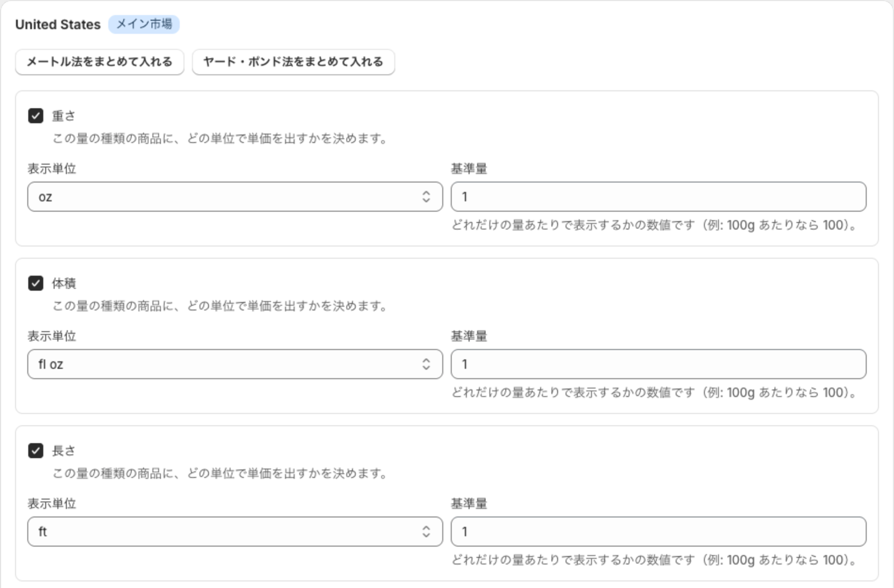Uncheck the 長さ (length) checkbox
Screen dimensions: 894x588
(x=36, y=451)
